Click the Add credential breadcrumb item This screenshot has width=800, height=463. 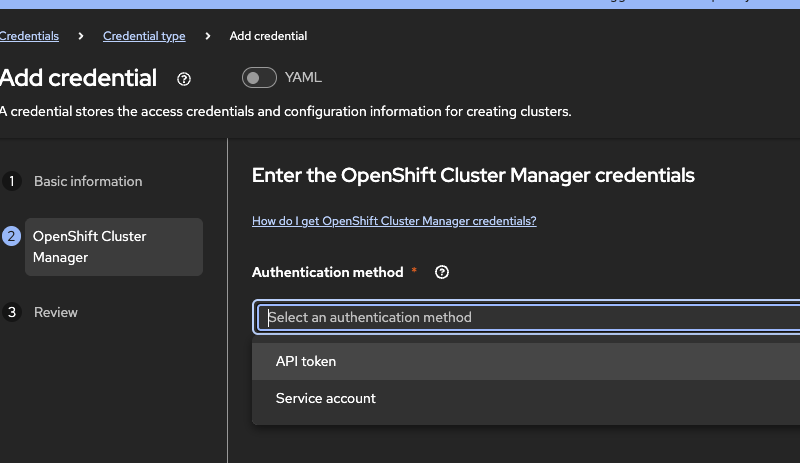[x=268, y=36]
